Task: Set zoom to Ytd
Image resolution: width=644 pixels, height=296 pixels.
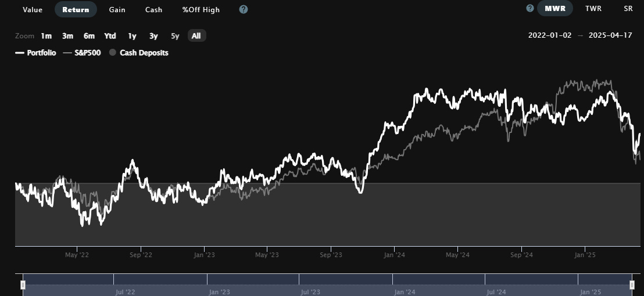Action: pyautogui.click(x=110, y=35)
